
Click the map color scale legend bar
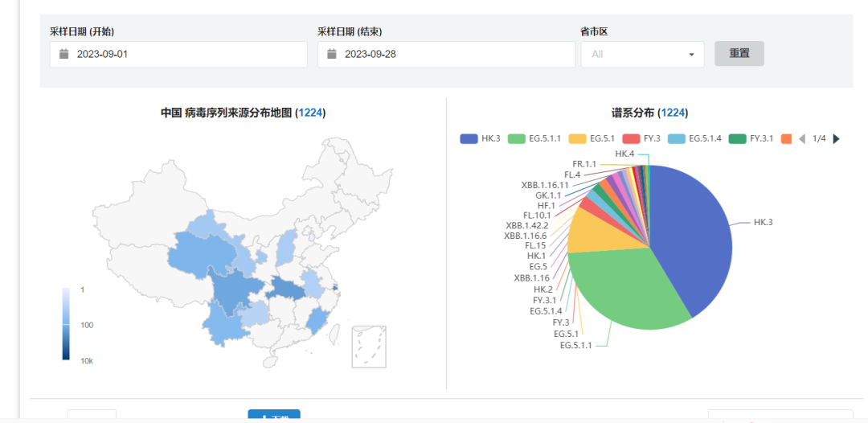(x=66, y=324)
